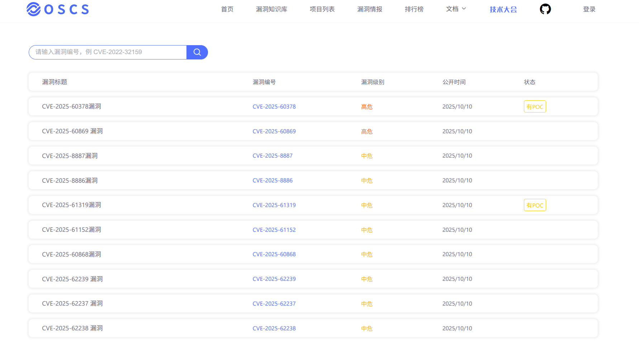
Task: Click the 有POC badge for CVE-2025-60378
Action: click(x=535, y=107)
